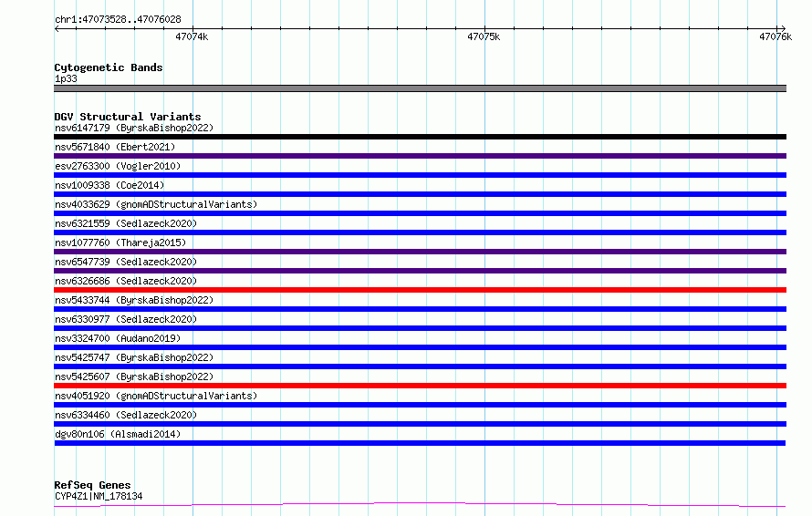This screenshot has height=516, width=812.
Task: Open the nsv5425747 (ByrskaBishop2022) variant label
Action: (x=134, y=357)
